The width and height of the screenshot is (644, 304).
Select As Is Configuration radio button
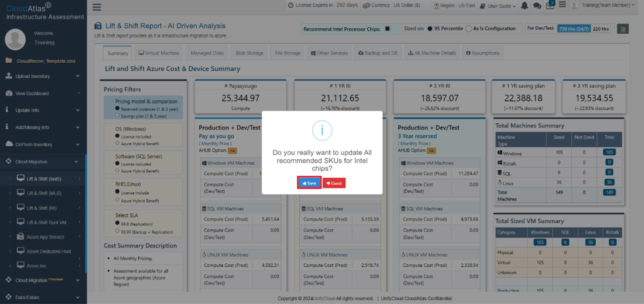pyautogui.click(x=469, y=29)
